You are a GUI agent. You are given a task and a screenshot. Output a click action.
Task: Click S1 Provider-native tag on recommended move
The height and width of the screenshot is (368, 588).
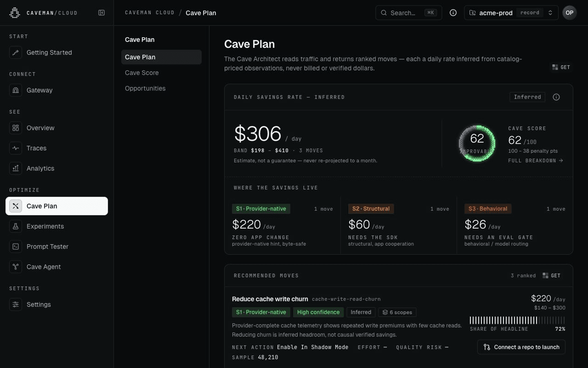click(261, 312)
